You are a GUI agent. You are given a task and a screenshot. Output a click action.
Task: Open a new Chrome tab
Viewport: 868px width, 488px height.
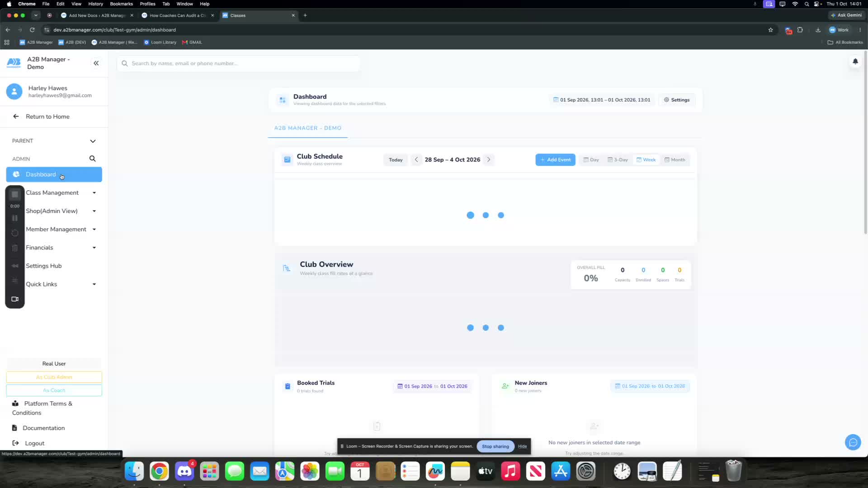305,15
